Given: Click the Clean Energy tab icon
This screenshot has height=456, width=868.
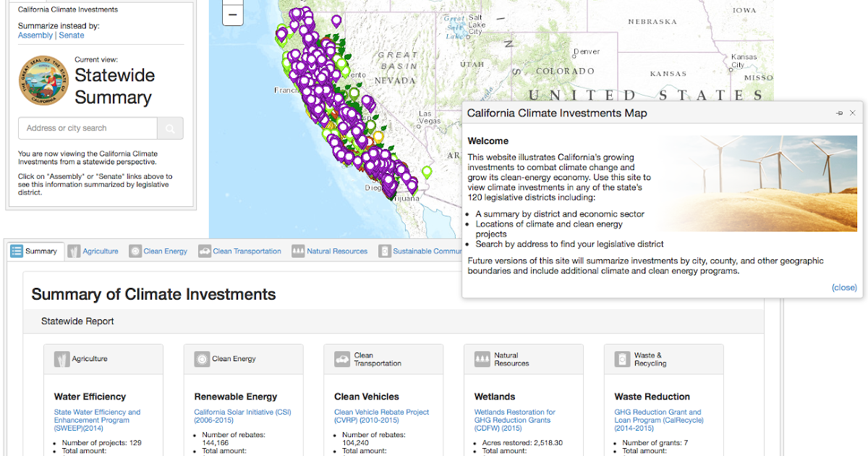Looking at the screenshot, I should [135, 251].
